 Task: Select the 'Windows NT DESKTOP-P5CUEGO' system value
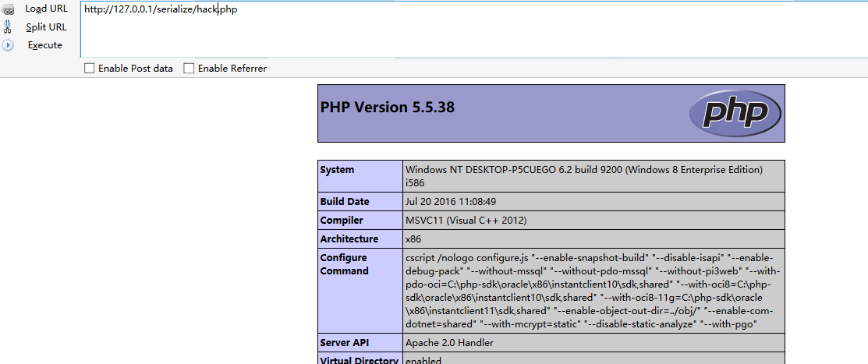(x=584, y=176)
